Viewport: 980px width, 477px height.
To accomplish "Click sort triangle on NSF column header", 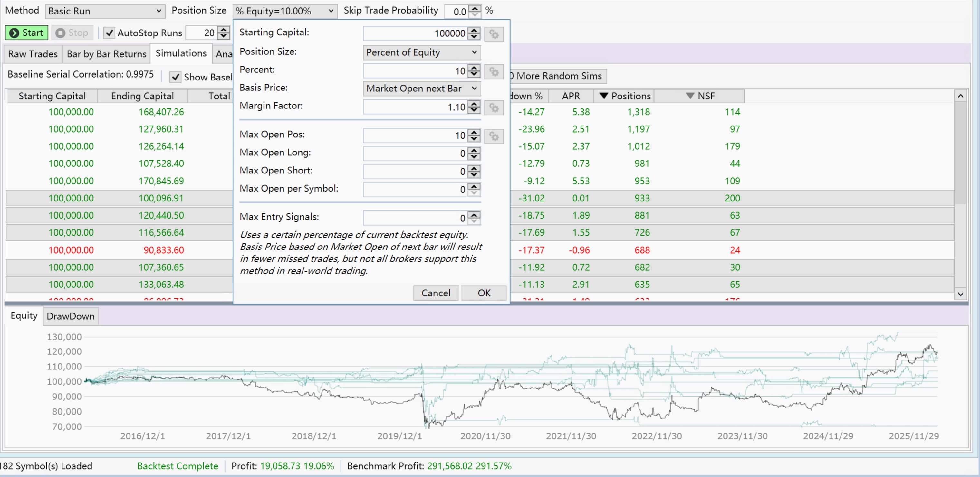I will point(690,96).
